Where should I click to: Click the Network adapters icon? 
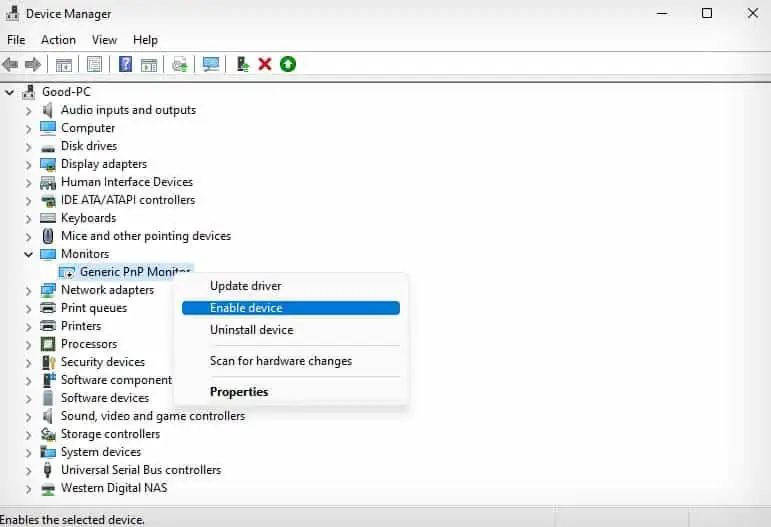click(48, 290)
